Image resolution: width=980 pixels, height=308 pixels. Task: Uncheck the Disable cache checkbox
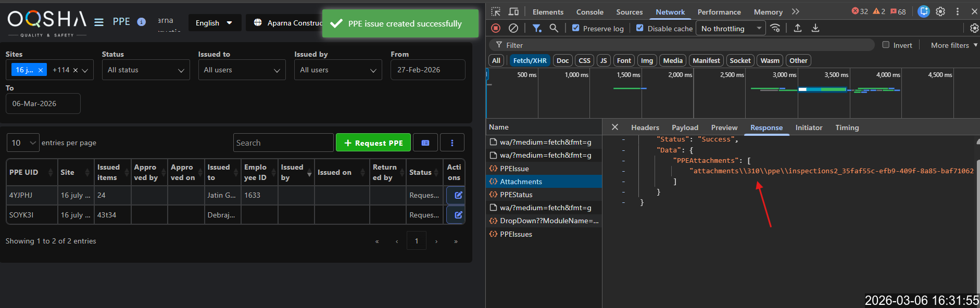(x=640, y=28)
